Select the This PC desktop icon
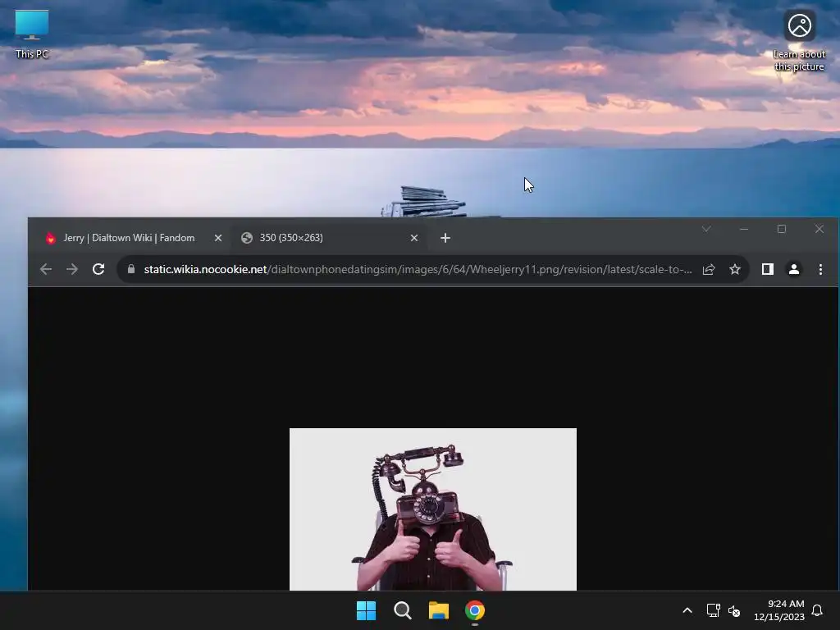 [x=32, y=34]
